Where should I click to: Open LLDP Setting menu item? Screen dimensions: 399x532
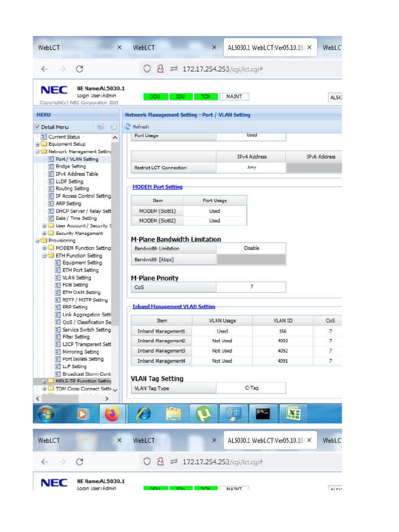(x=70, y=181)
